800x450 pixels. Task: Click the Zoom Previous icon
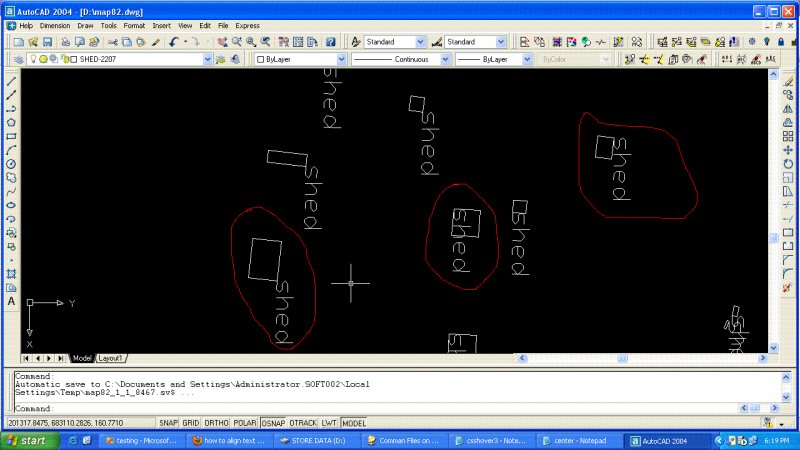tap(265, 42)
